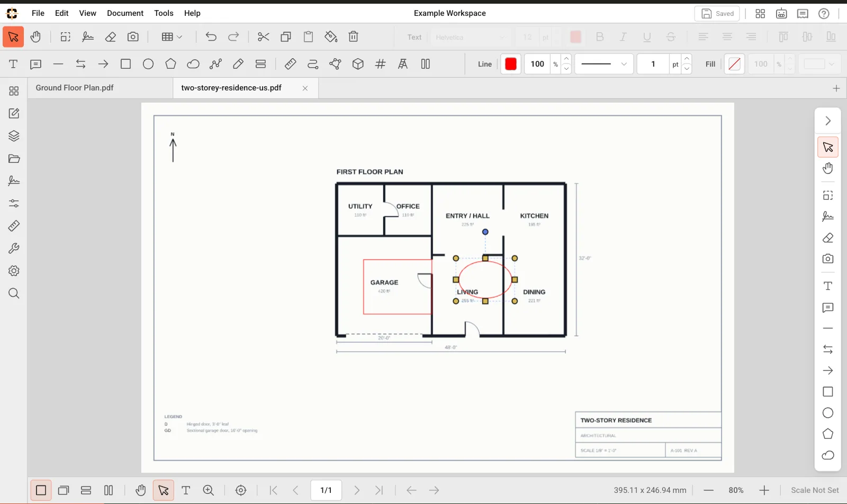Open the table insert dropdown arrow
The image size is (847, 504).
pyautogui.click(x=179, y=37)
